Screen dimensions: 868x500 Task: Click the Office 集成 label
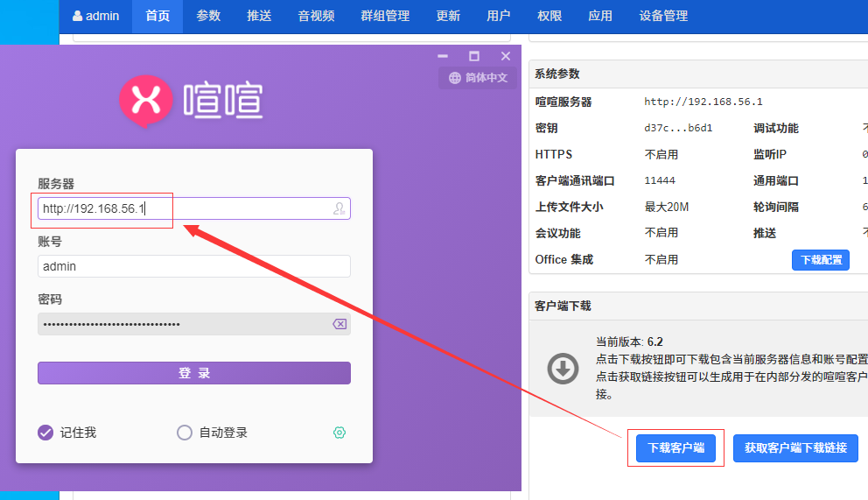pos(564,260)
